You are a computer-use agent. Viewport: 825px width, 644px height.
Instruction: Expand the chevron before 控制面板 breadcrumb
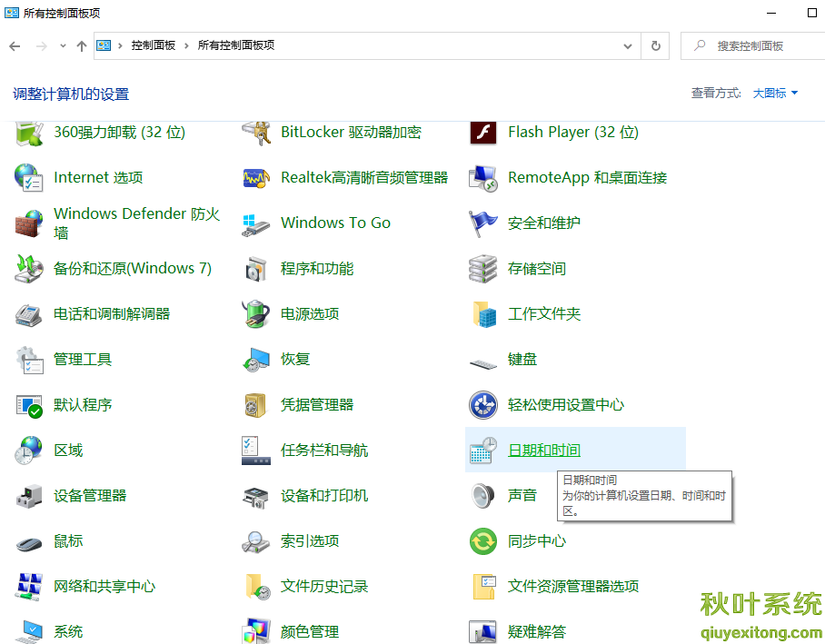tap(120, 45)
